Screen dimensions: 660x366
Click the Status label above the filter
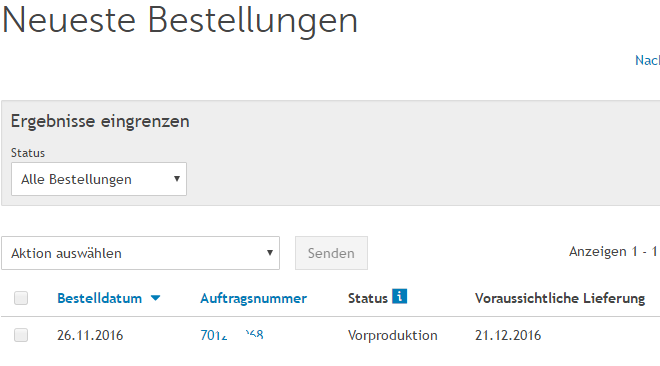(x=28, y=153)
